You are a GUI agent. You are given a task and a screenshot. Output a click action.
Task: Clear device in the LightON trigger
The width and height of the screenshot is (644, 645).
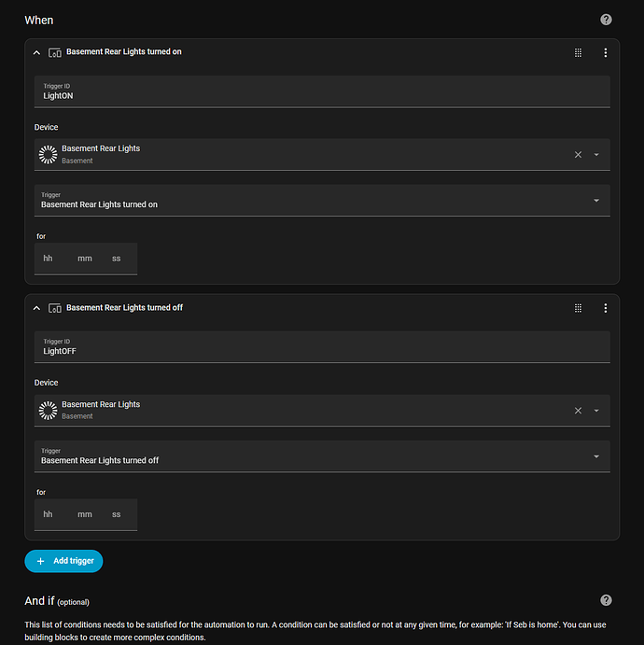coord(578,154)
